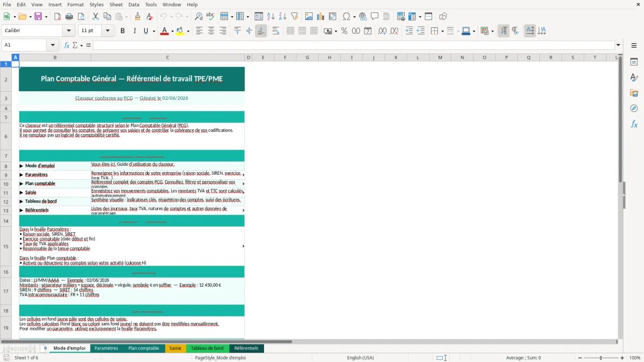Switch to Référentiels sheet tab
The height and width of the screenshot is (362, 644).
246,349
